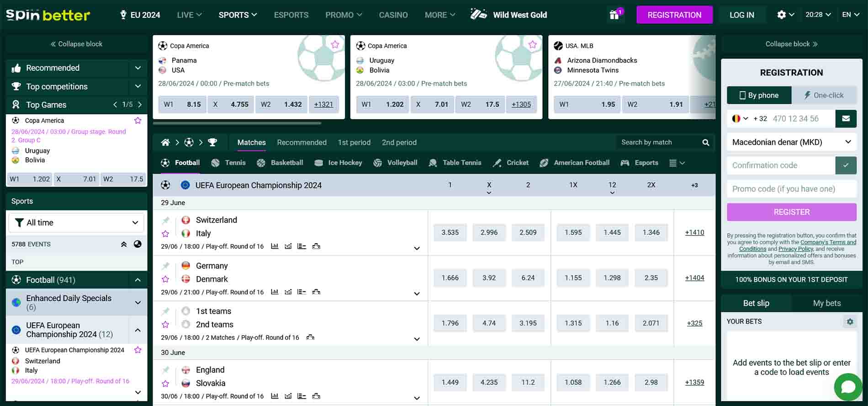Favorite the England–Slovakia match star
Viewport: 868px width, 406px height.
pos(165,383)
